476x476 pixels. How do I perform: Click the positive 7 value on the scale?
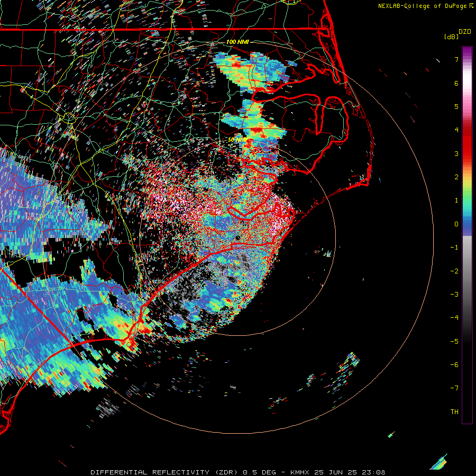point(456,60)
